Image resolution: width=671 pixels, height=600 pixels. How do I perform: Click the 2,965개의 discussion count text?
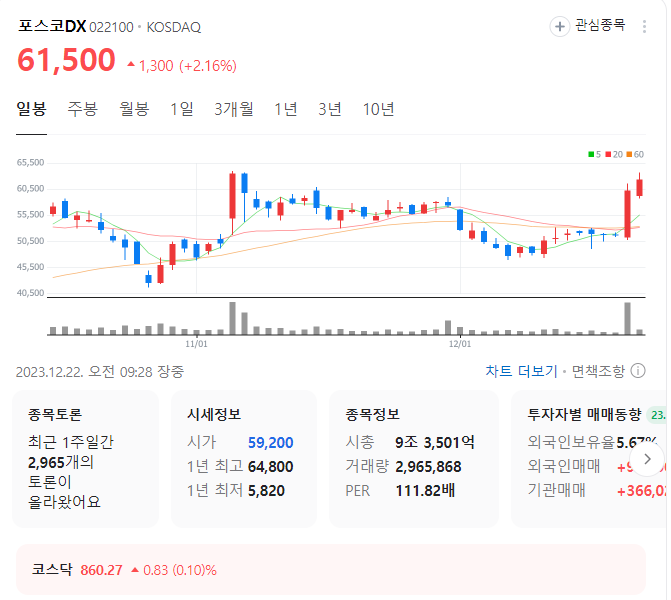(61, 462)
